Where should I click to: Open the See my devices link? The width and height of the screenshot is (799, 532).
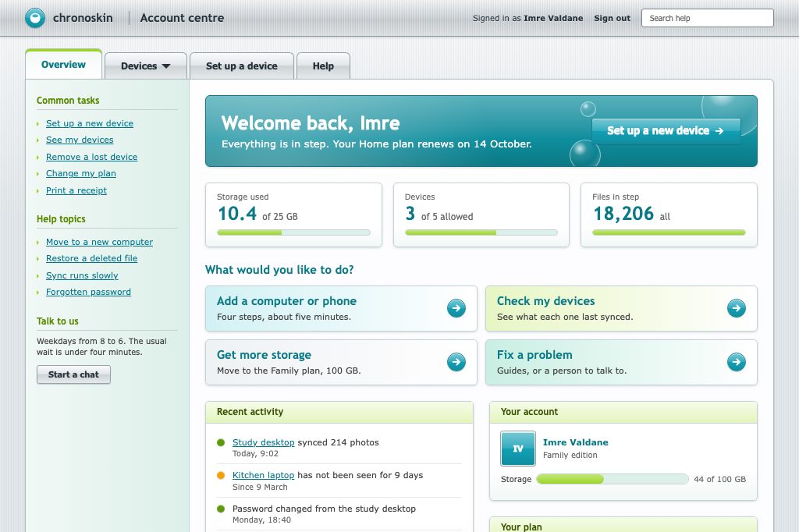coord(80,140)
